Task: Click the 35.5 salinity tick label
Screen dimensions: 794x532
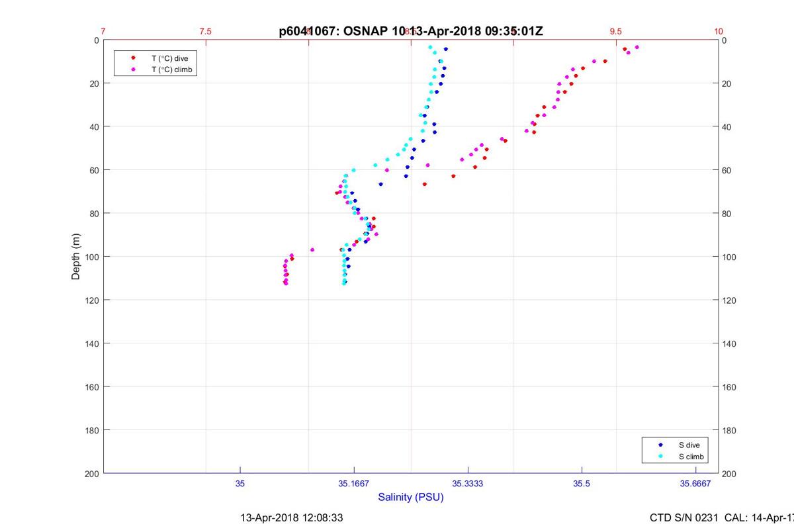Action: click(582, 484)
